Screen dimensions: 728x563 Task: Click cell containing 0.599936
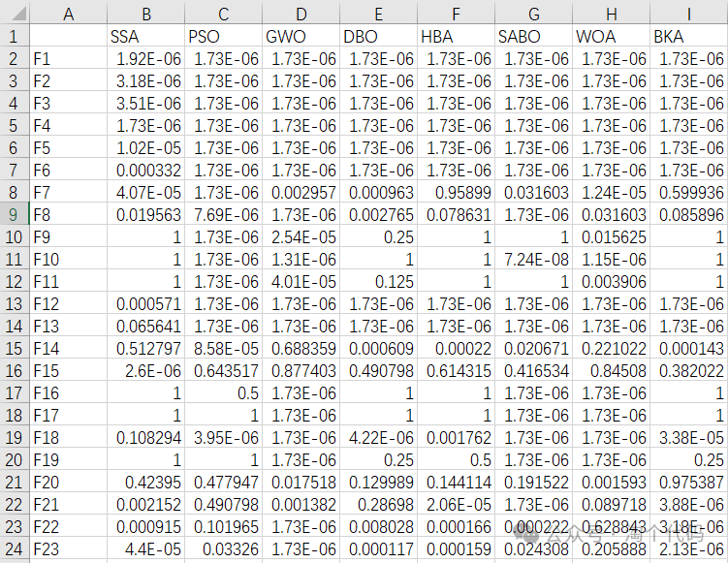[689, 192]
